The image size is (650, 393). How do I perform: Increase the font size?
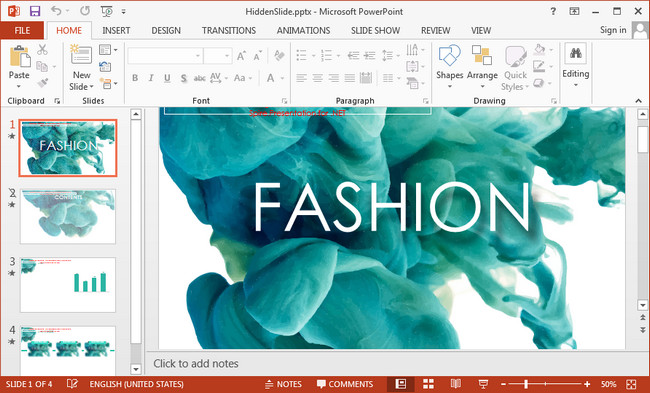(241, 56)
